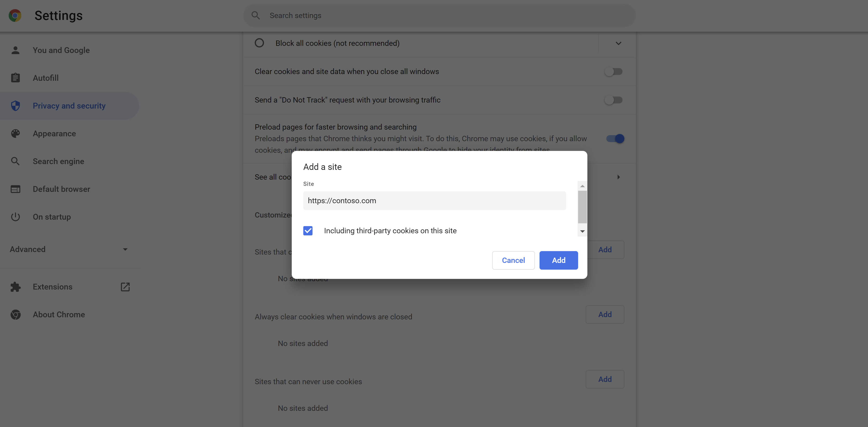Click the About Chrome logo icon
The height and width of the screenshot is (427, 868).
pyautogui.click(x=15, y=314)
